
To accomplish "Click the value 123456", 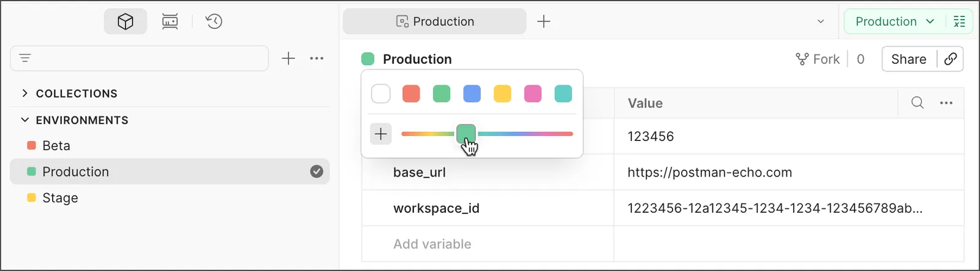I will point(650,136).
